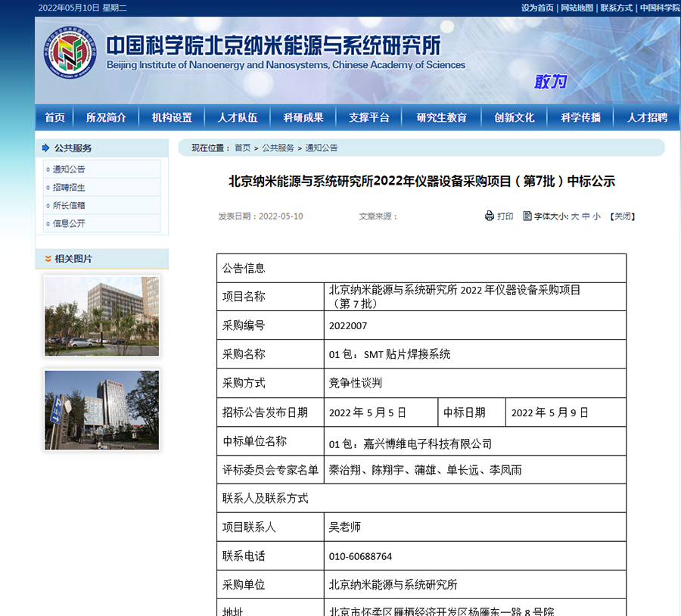This screenshot has height=616, width=681.
Task: Open the 研究生教育 menu item
Action: [442, 117]
